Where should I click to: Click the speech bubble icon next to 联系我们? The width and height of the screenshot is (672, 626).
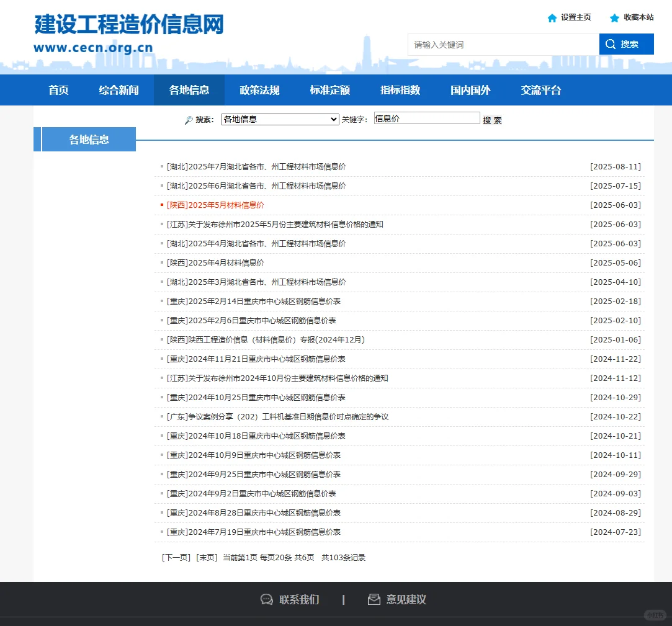(x=266, y=599)
